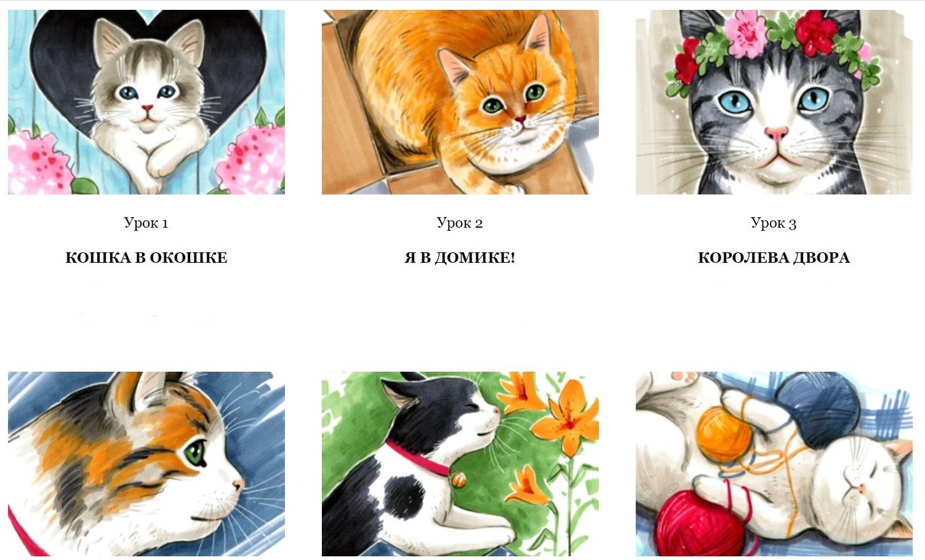Open the gray cat with flower wreath picture

[x=774, y=102]
